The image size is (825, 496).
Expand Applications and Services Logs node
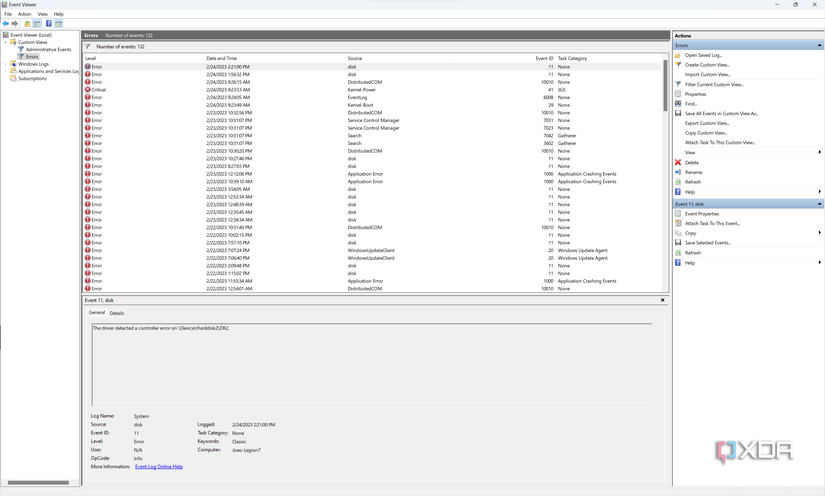(x=6, y=71)
